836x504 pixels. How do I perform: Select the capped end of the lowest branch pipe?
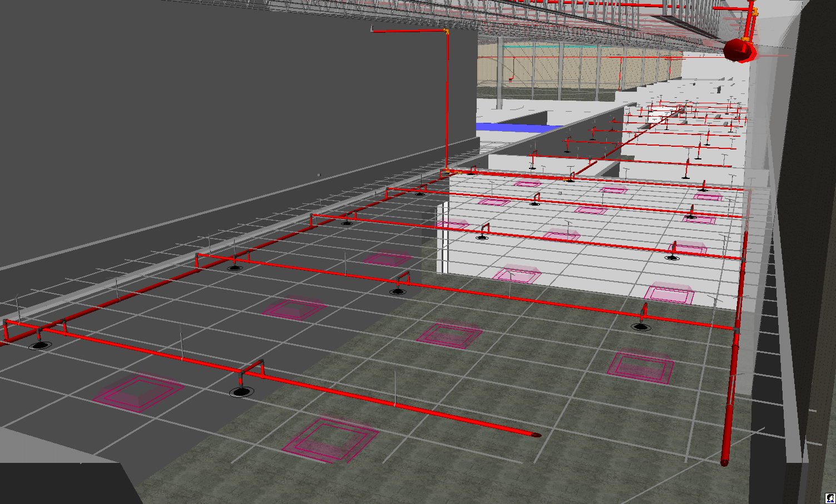[536, 435]
